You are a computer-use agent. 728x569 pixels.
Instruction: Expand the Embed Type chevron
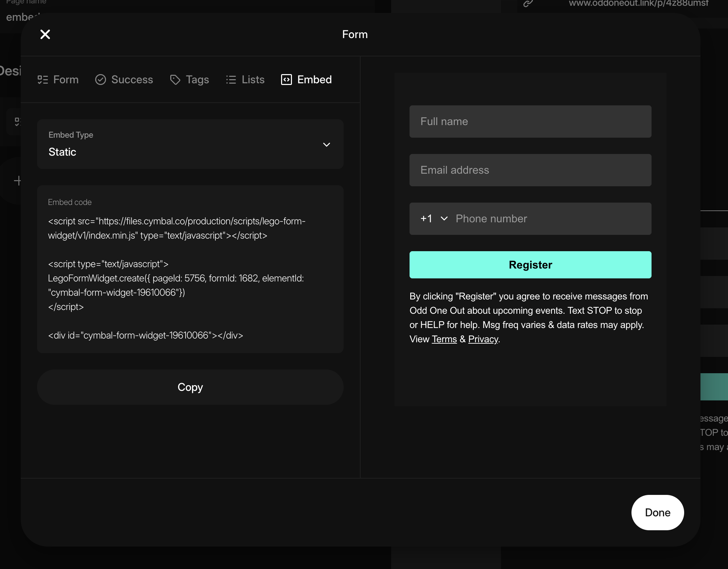coord(326,144)
